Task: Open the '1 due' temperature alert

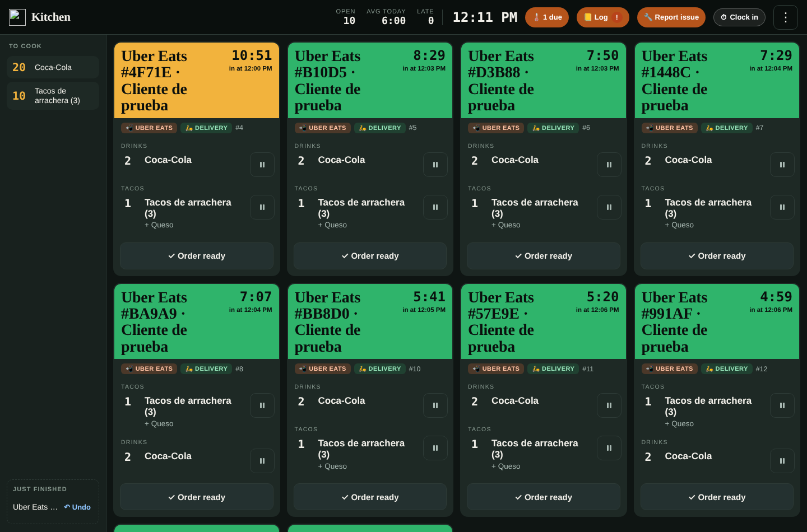Action: (x=547, y=17)
